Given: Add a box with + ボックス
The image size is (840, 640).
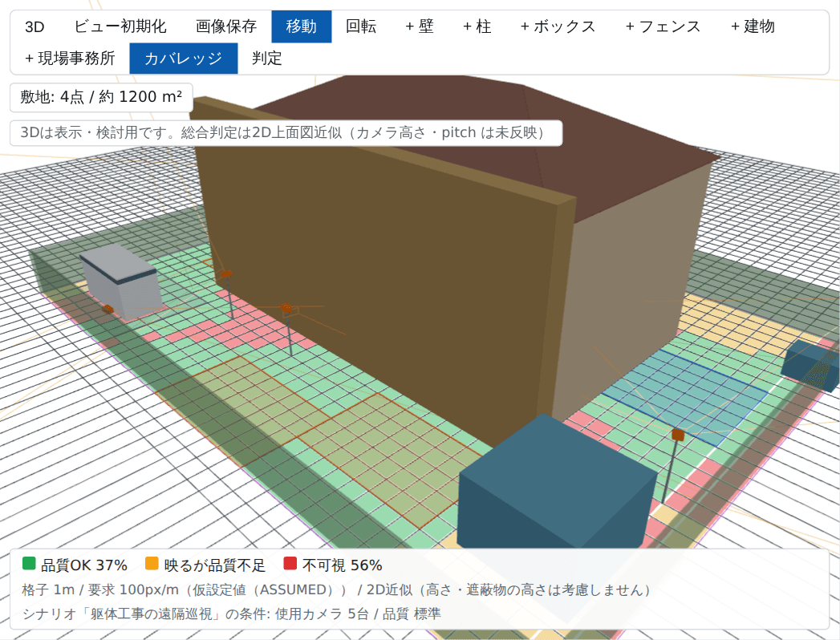Looking at the screenshot, I should click(x=558, y=26).
